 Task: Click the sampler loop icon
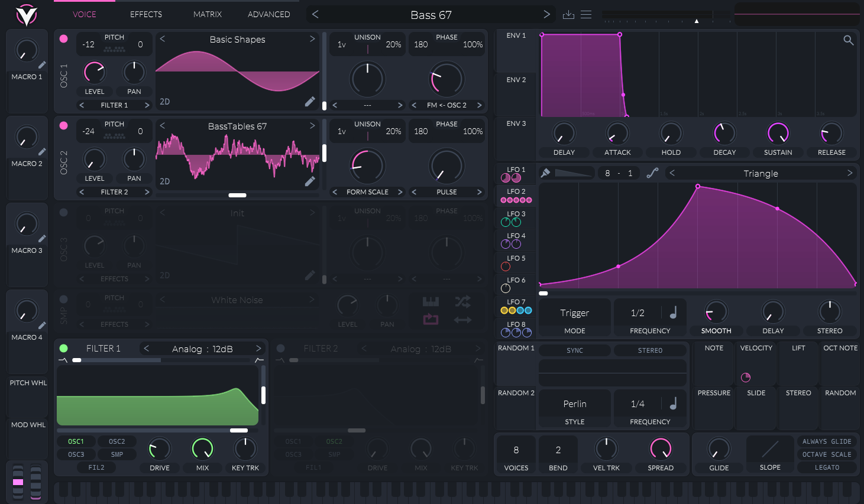(431, 320)
